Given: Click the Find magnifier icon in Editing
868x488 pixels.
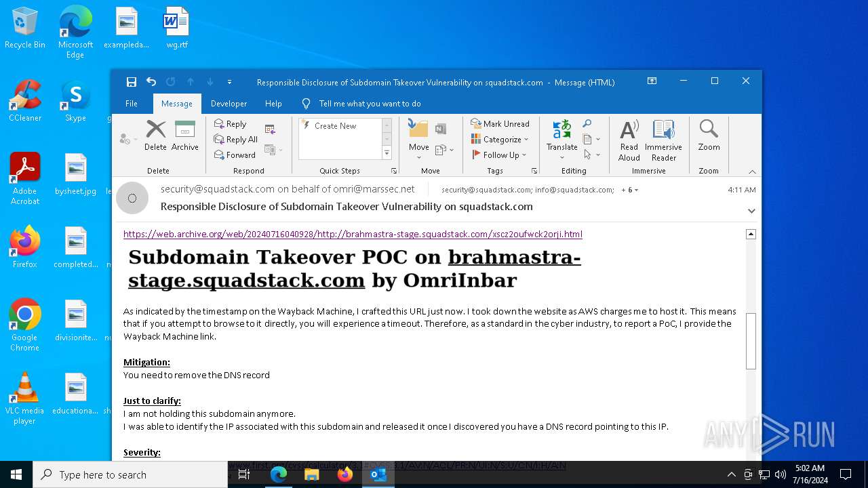Looking at the screenshot, I should pyautogui.click(x=587, y=123).
